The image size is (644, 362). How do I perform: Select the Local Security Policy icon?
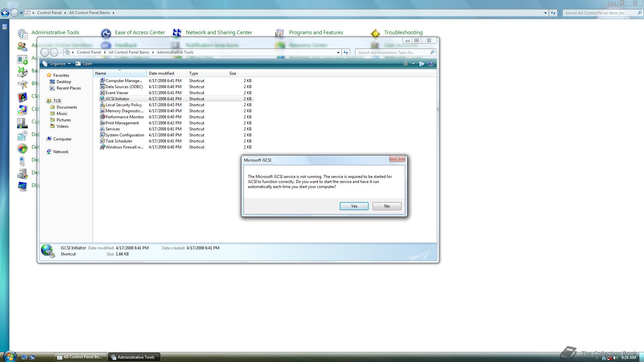coord(102,105)
